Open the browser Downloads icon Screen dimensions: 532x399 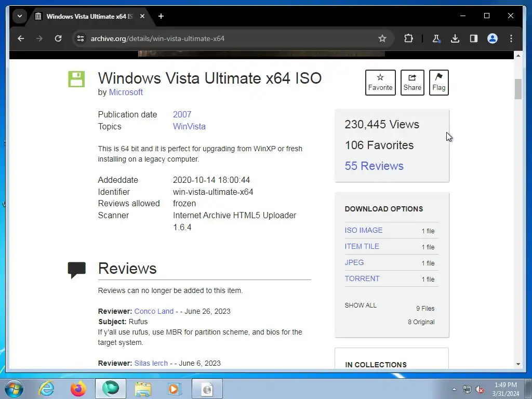tap(455, 38)
